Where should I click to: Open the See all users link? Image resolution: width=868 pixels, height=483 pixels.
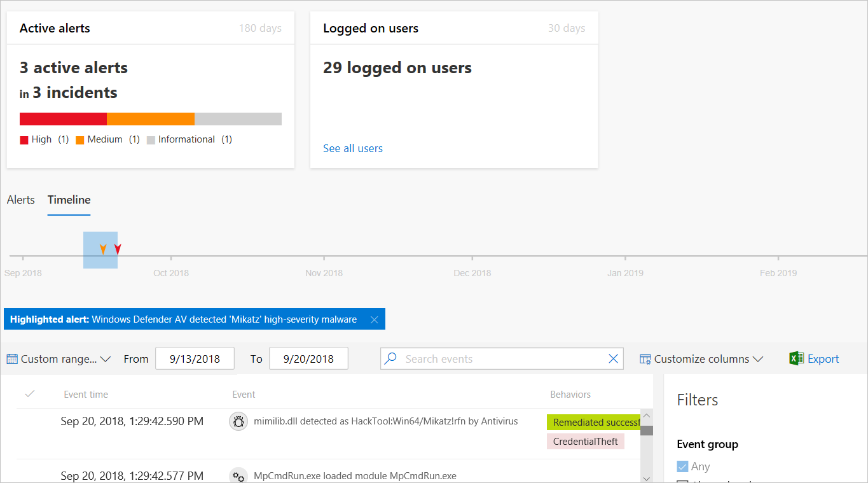coord(353,148)
